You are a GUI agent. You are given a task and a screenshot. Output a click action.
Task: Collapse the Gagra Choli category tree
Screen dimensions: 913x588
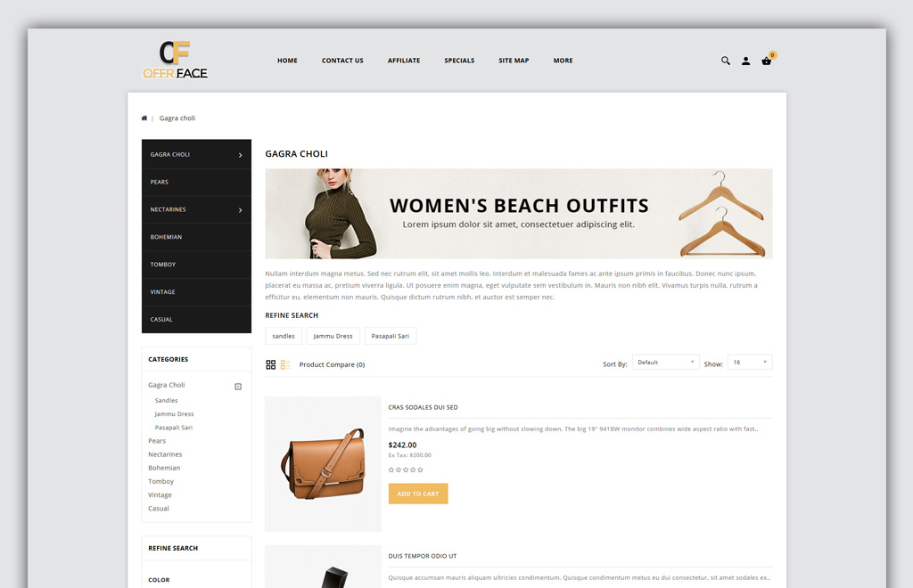[x=238, y=386]
